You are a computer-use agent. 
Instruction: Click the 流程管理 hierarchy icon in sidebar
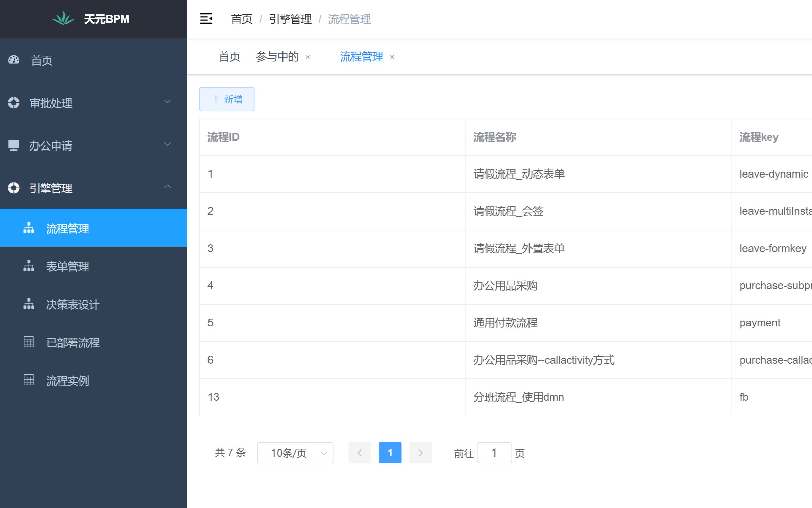(x=29, y=228)
